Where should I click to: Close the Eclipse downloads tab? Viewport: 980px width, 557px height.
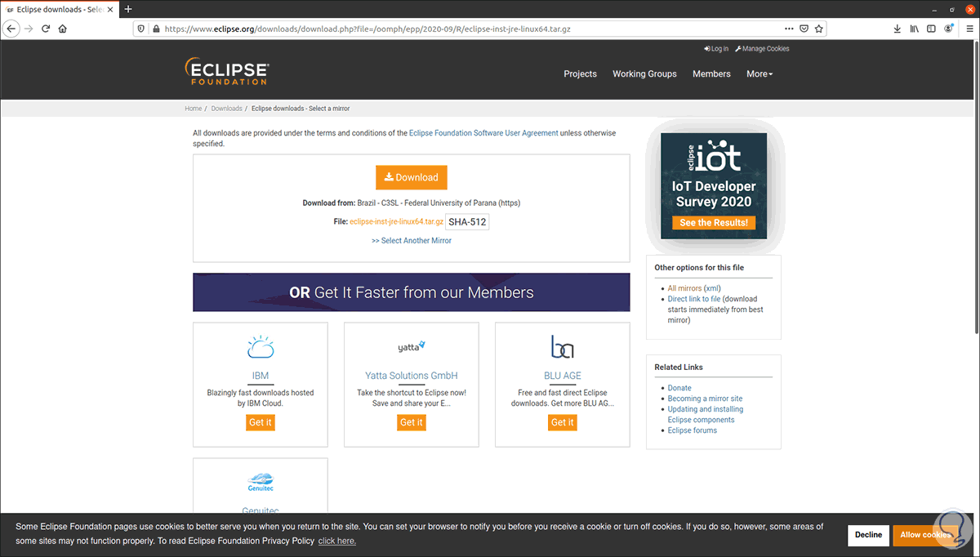(112, 9)
